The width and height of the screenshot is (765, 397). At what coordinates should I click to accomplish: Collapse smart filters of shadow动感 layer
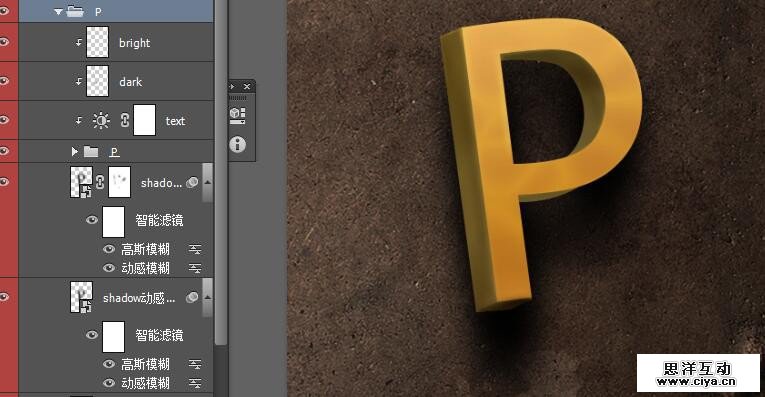point(208,298)
